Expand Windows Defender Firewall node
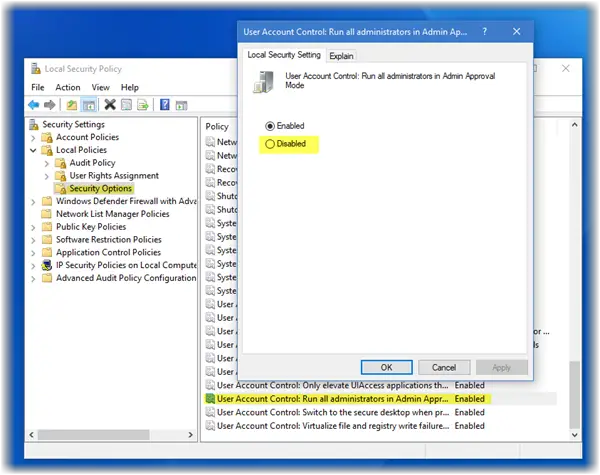The width and height of the screenshot is (600, 475). [x=33, y=202]
